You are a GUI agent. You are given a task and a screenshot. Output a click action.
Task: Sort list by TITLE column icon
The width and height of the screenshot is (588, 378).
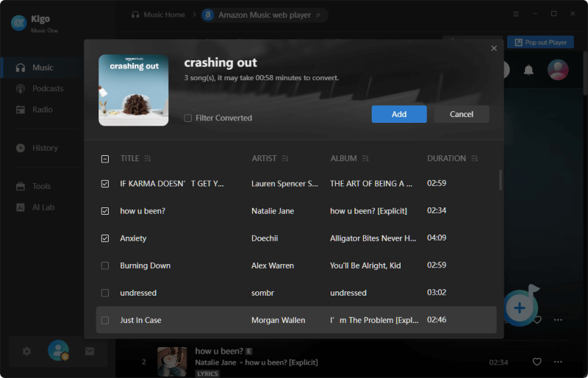click(x=148, y=159)
